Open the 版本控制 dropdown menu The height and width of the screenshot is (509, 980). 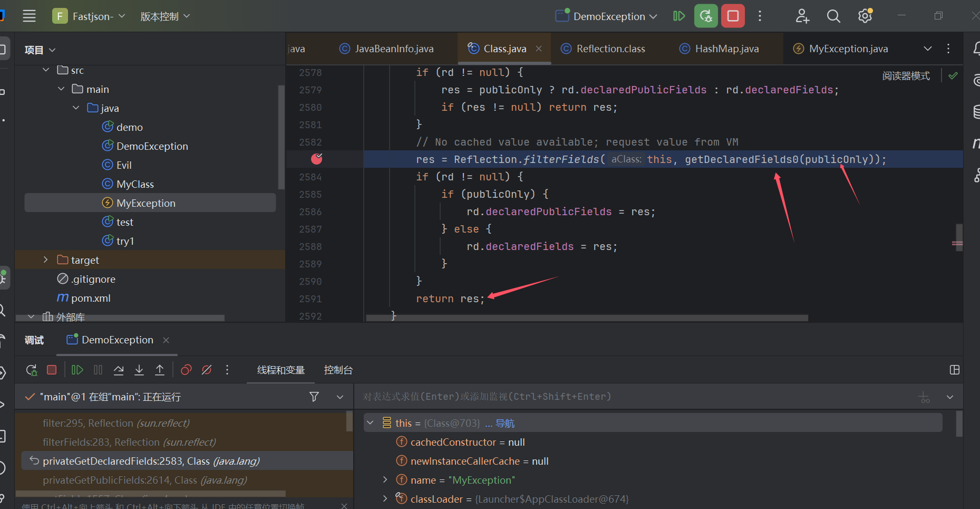pyautogui.click(x=165, y=16)
